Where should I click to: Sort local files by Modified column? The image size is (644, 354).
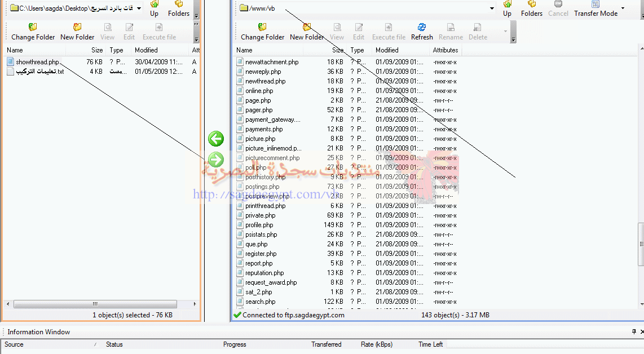(146, 50)
